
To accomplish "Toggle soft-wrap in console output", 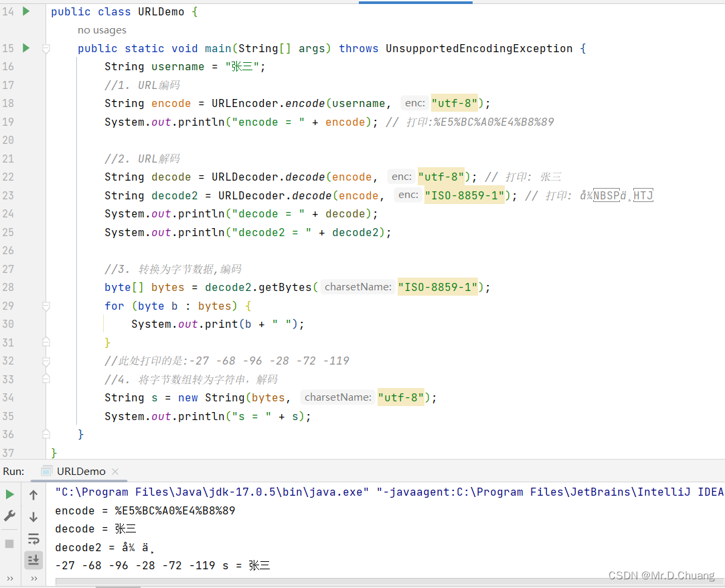I will point(33,538).
